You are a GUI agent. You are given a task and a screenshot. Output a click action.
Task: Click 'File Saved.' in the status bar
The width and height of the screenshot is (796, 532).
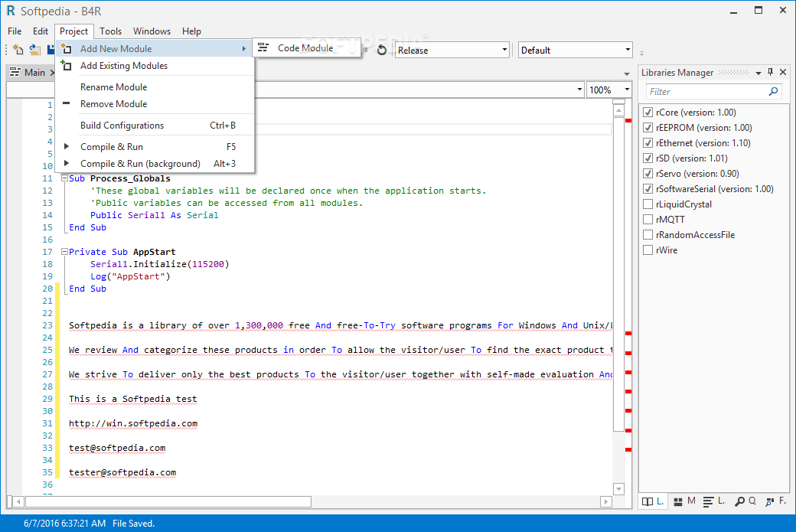[x=133, y=524]
